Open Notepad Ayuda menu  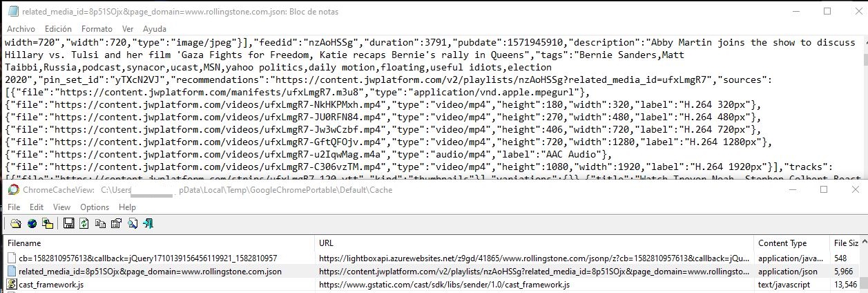click(154, 29)
